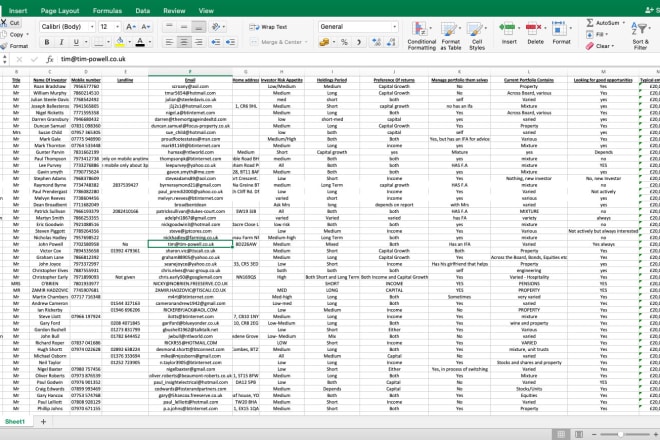Select the Sheet1 tab

pos(15,421)
